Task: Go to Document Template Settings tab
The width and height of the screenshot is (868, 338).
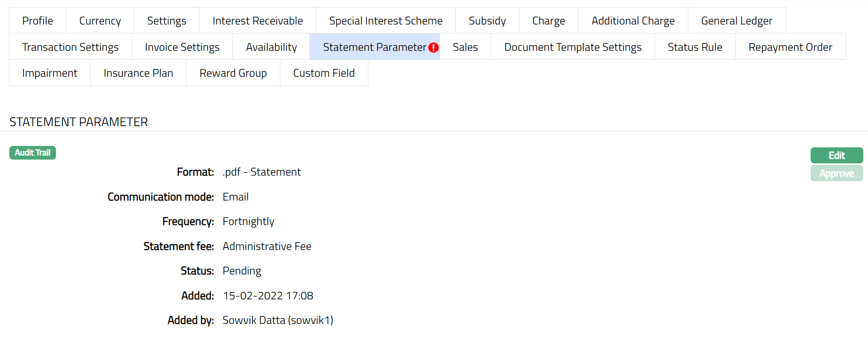Action: 573,47
